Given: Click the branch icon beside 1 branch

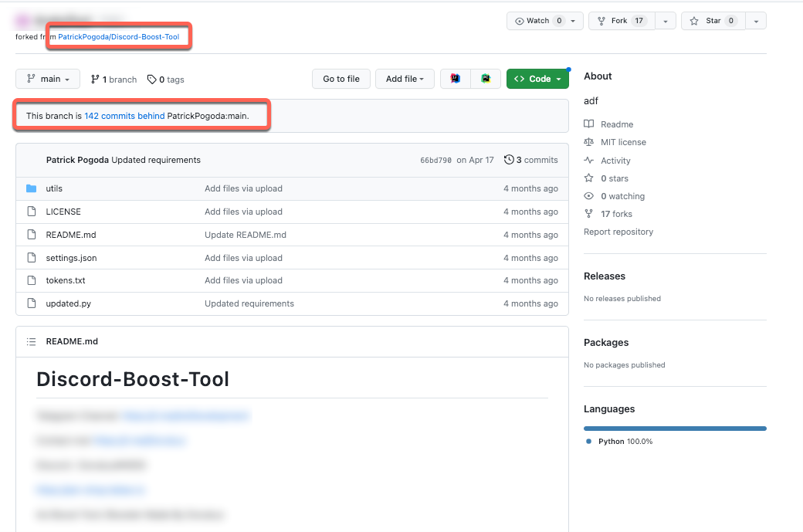Looking at the screenshot, I should [95, 79].
